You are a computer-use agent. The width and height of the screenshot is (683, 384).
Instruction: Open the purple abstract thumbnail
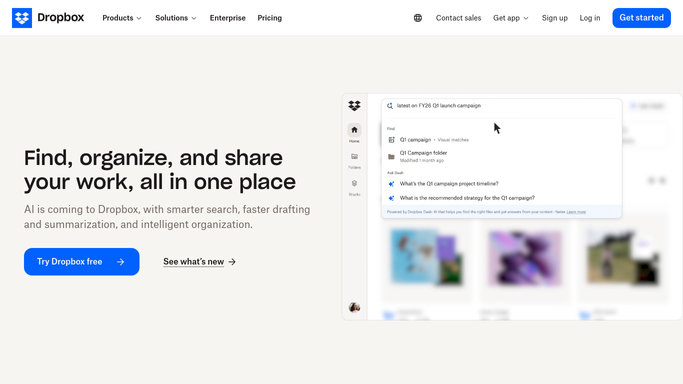[524, 258]
